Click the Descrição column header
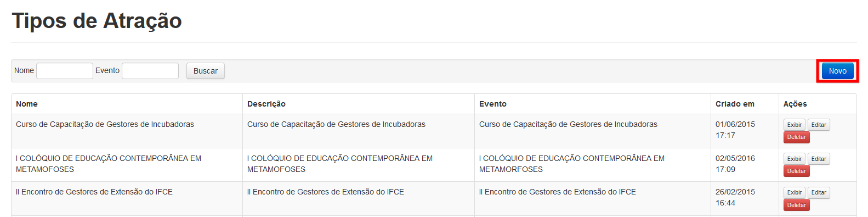Viewport: 868px width, 217px height. [x=266, y=104]
